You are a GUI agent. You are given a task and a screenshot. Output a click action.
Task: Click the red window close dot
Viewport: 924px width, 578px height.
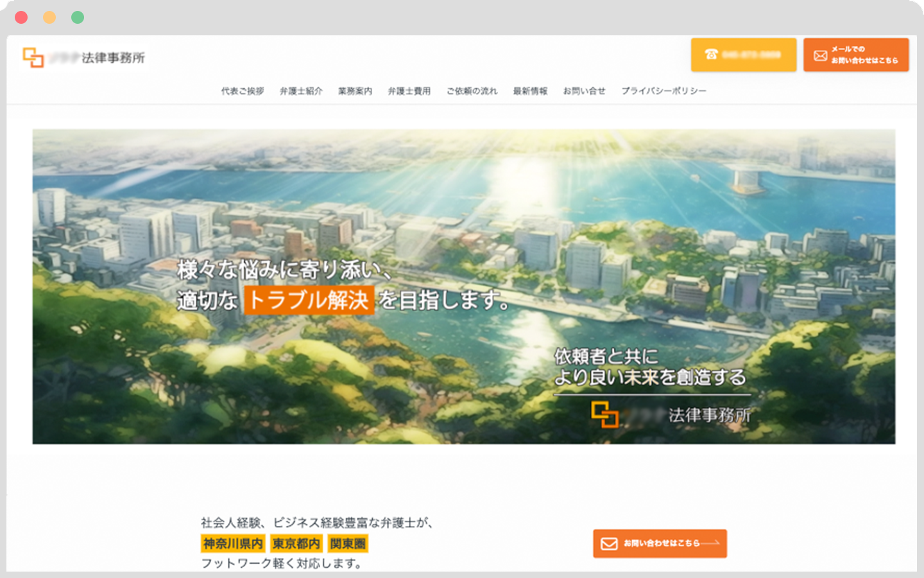point(21,17)
